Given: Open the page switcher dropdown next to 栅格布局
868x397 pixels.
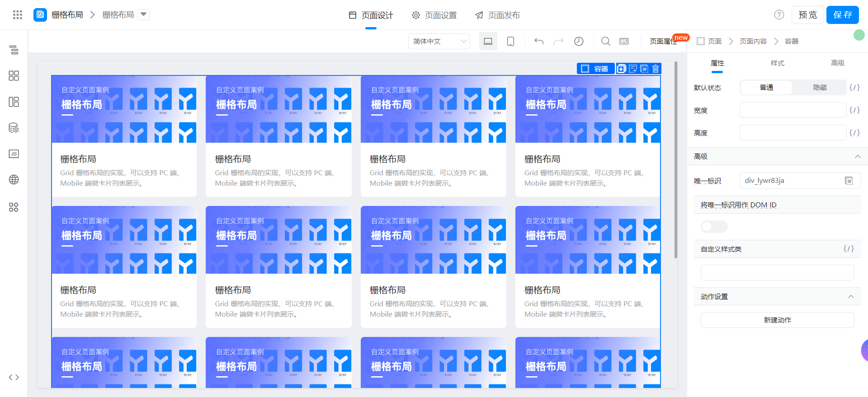Looking at the screenshot, I should (x=143, y=14).
